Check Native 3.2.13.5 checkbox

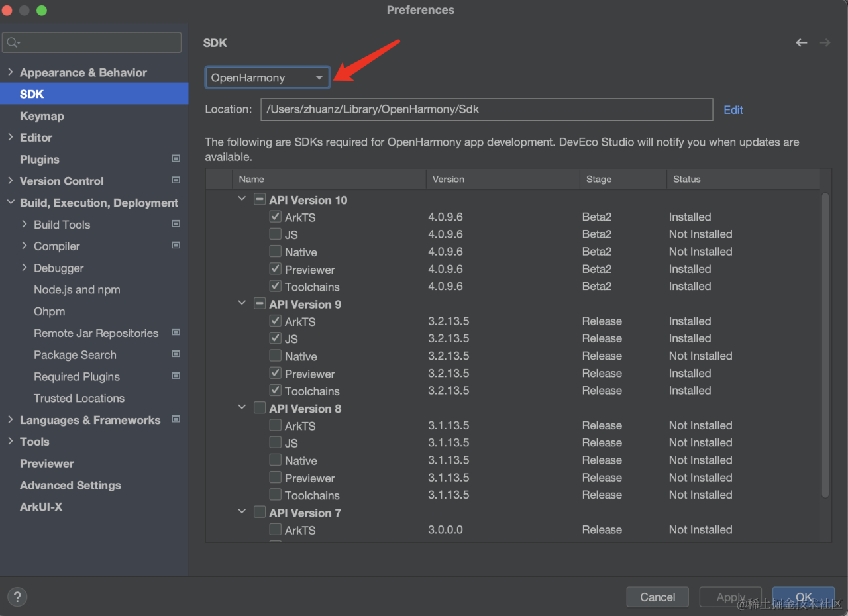276,356
